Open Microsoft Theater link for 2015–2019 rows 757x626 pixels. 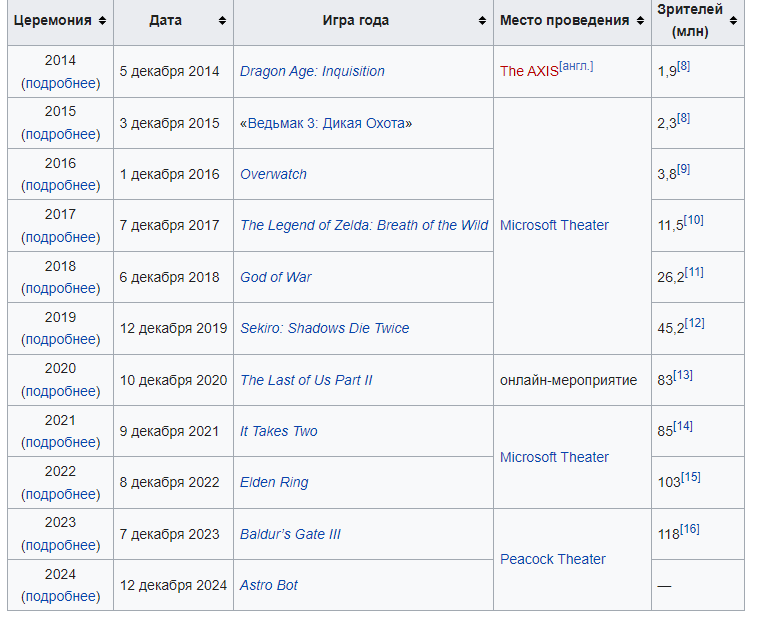pos(554,225)
